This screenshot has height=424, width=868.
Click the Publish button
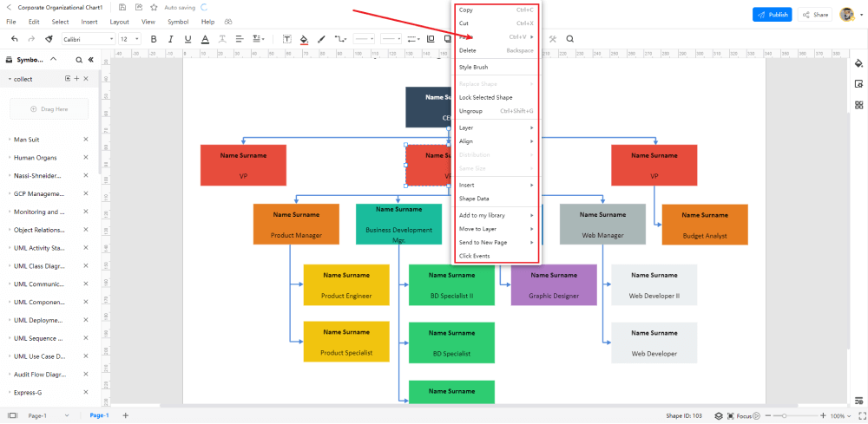point(773,15)
